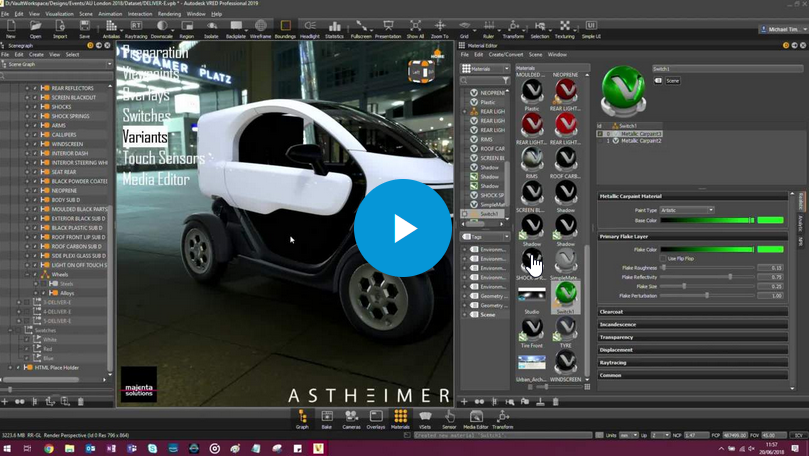Open the Create/Convert menu in Material Editor
809x456 pixels.
505,54
